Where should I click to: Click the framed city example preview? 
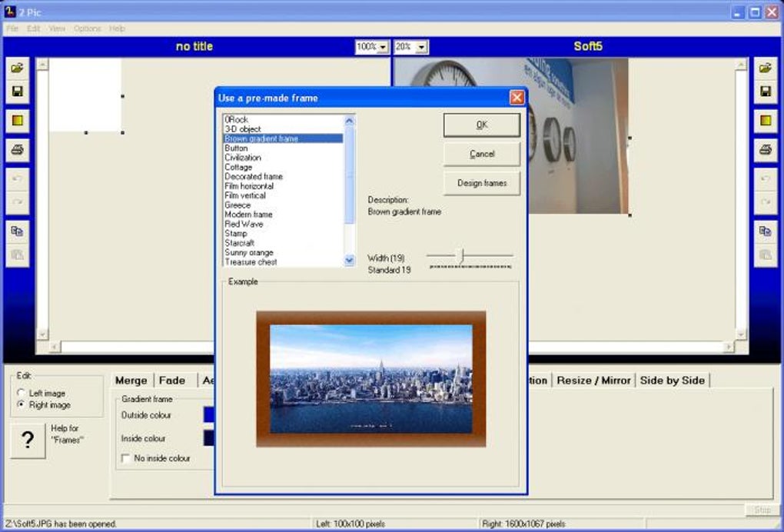[370, 378]
